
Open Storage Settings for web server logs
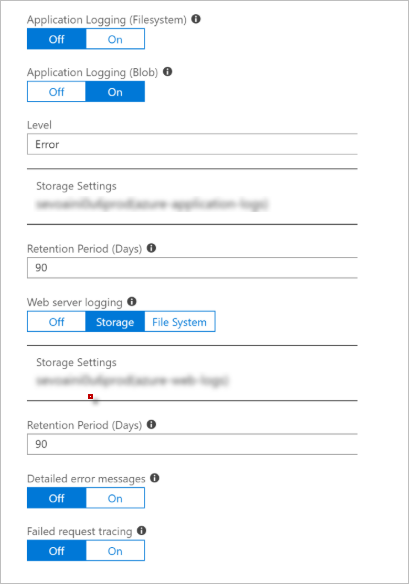click(x=192, y=373)
